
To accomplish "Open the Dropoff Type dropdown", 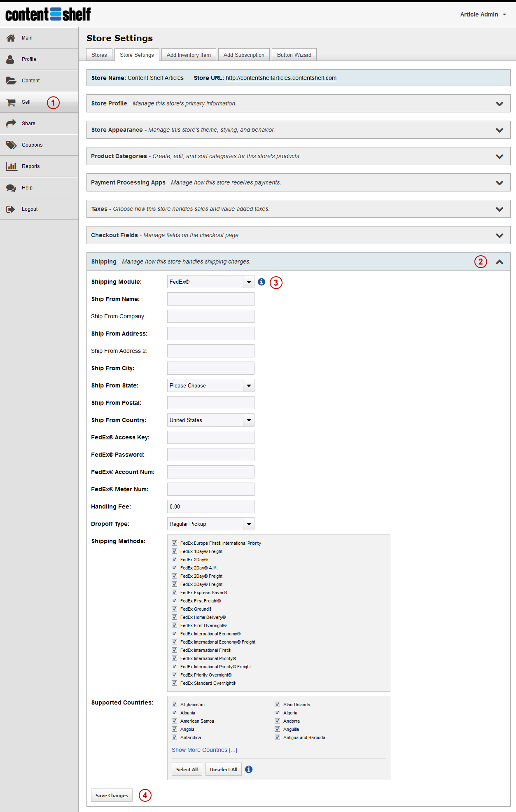I will click(x=210, y=524).
